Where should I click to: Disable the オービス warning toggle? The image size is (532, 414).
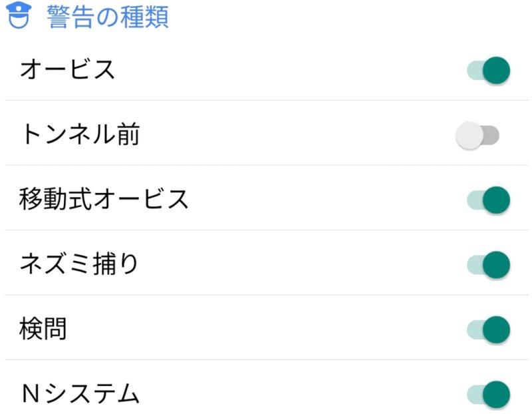(489, 70)
